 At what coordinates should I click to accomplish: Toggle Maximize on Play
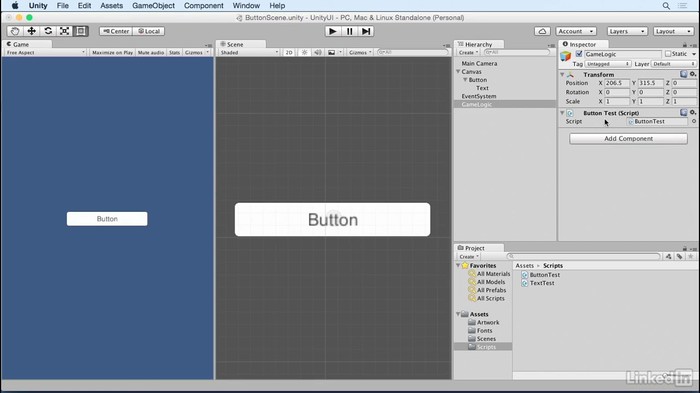point(112,52)
